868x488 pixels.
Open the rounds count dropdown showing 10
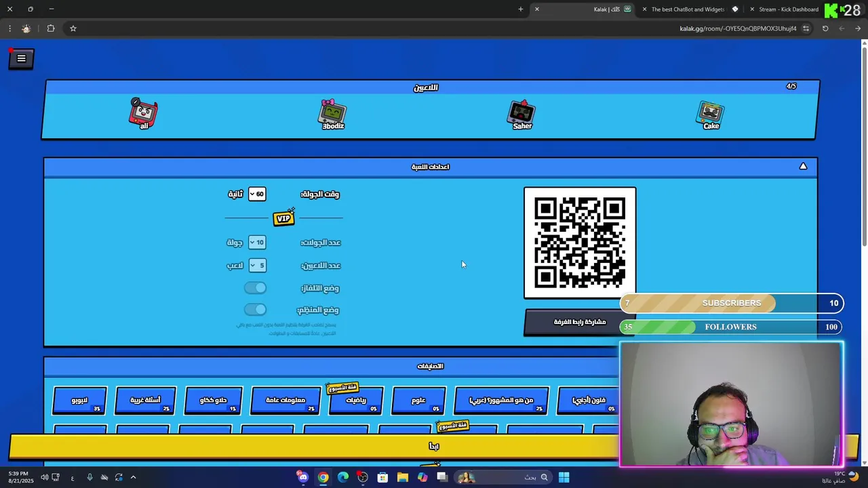[x=256, y=243]
